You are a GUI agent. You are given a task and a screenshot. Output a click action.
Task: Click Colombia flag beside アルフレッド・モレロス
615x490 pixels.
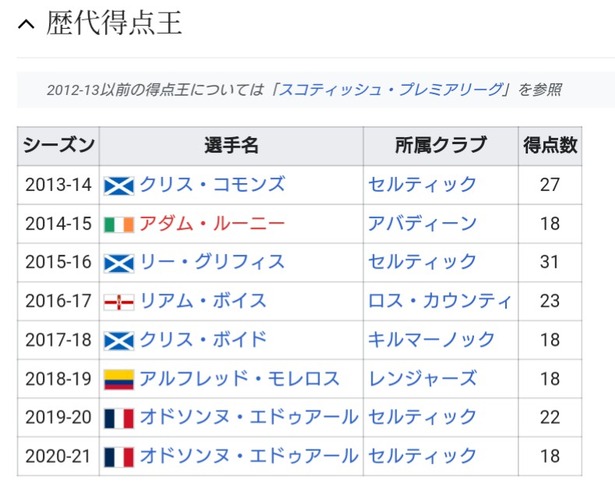pyautogui.click(x=119, y=379)
